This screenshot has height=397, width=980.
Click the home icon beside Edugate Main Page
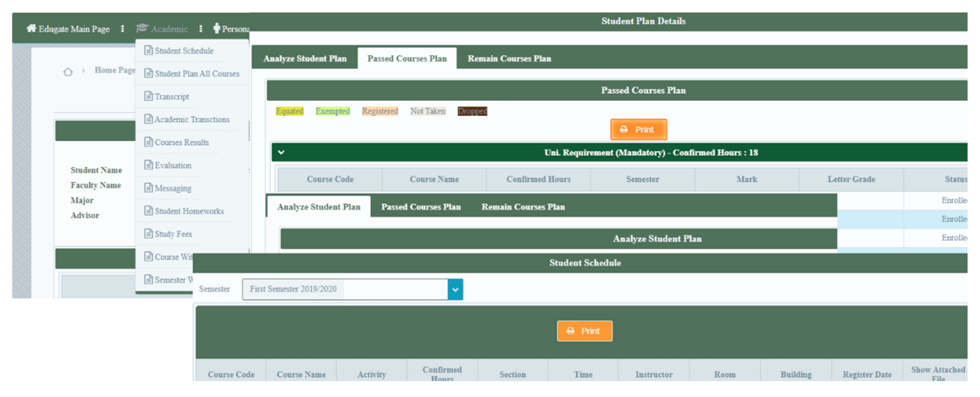(31, 29)
